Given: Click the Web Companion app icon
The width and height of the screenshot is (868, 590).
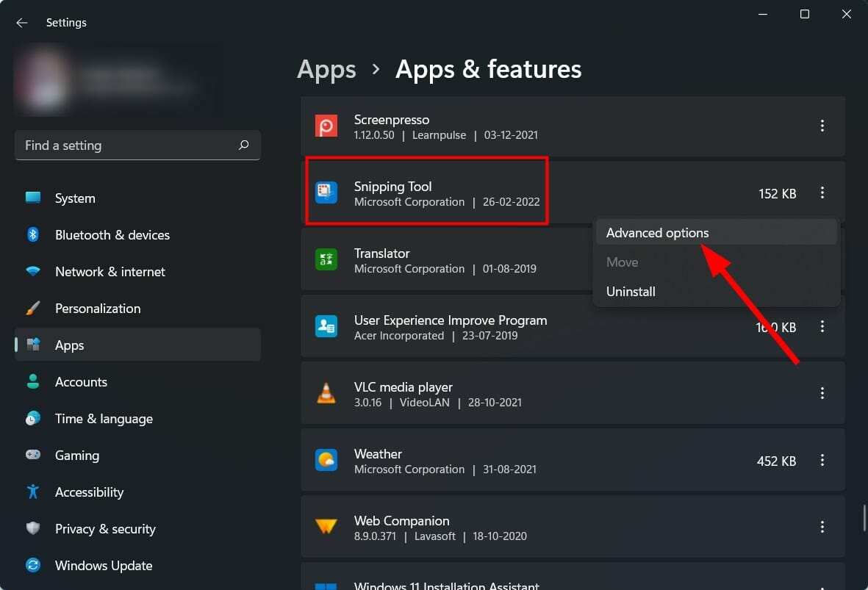Looking at the screenshot, I should coord(326,527).
